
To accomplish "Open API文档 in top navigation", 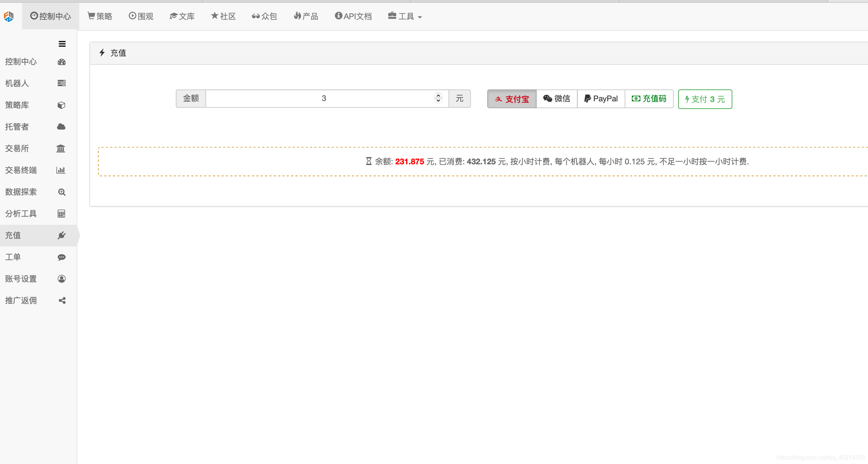I will pyautogui.click(x=353, y=16).
